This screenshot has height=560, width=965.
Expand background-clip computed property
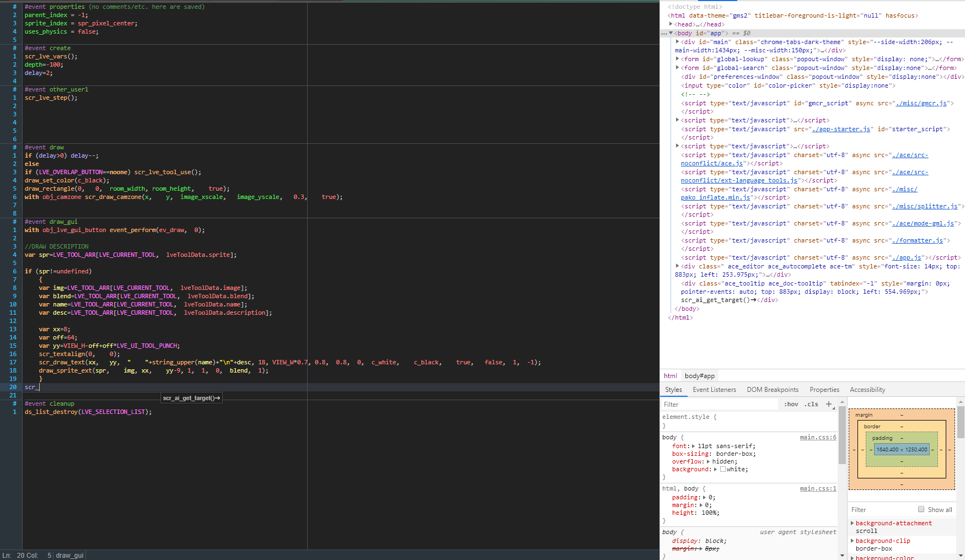tap(853, 541)
